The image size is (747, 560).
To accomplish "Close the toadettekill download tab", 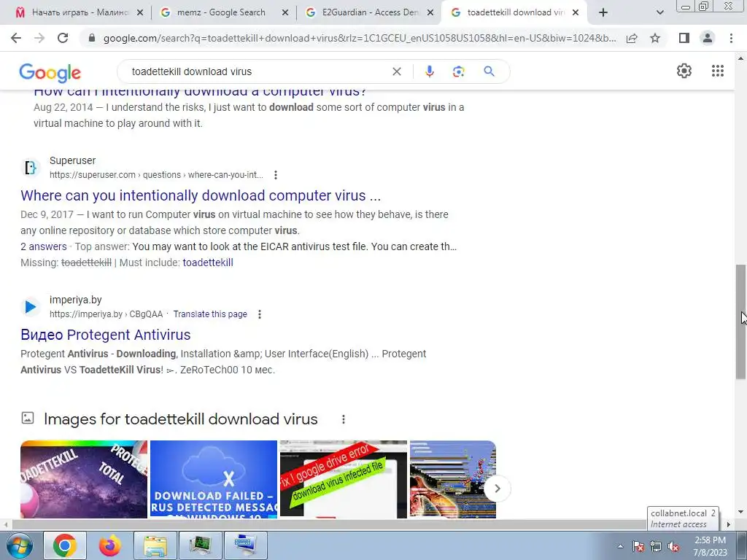I will pos(576,13).
